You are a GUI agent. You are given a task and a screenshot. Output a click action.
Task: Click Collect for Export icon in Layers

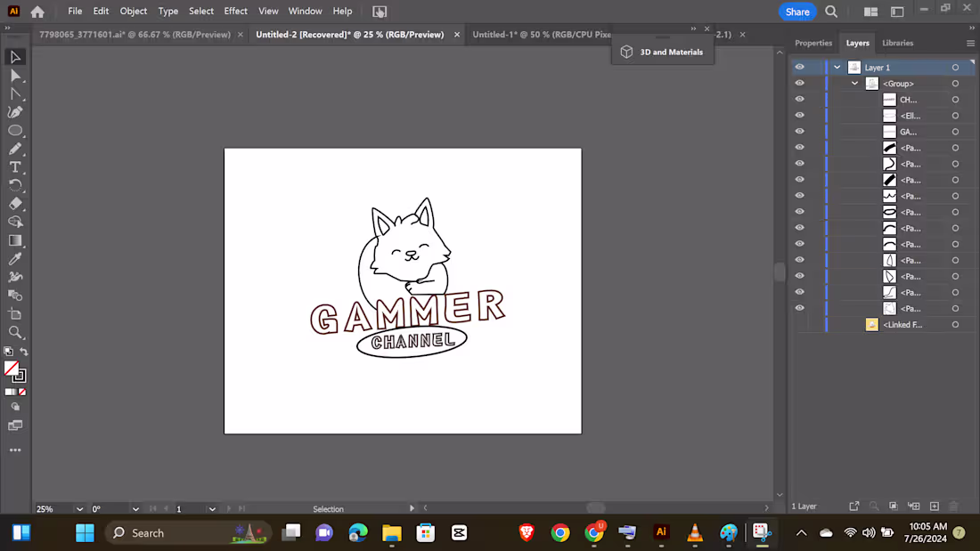pos(854,506)
